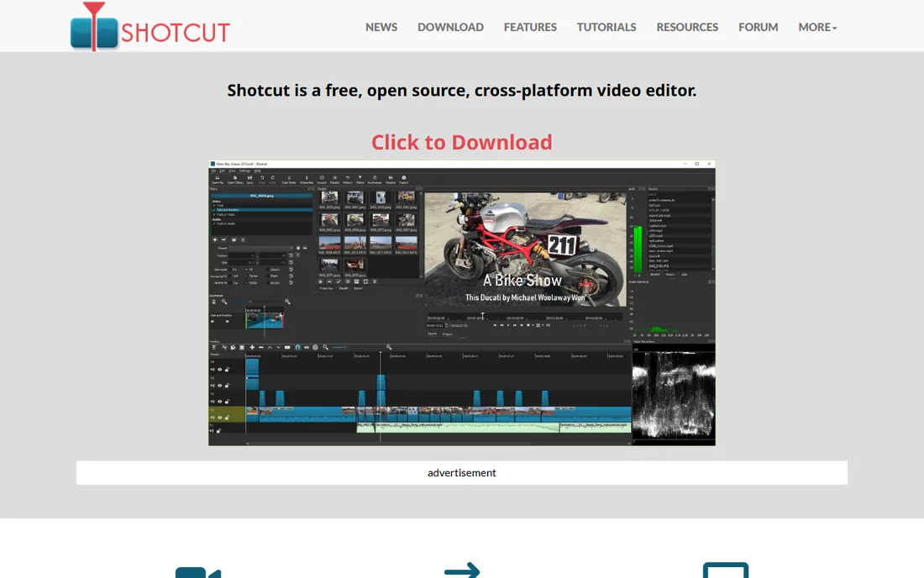924x578 pixels.
Task: Click the Shotcut logo in the header
Action: (150, 27)
